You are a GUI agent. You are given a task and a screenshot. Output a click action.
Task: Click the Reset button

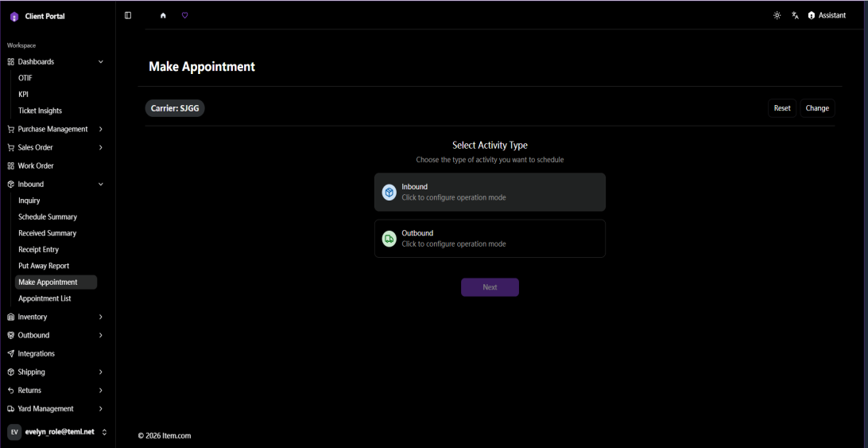[x=782, y=108]
